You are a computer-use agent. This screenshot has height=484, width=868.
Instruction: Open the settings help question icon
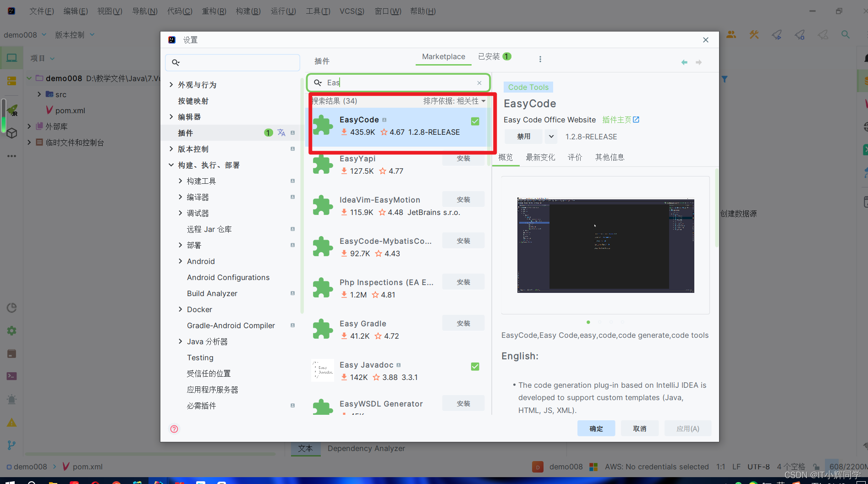coord(174,429)
